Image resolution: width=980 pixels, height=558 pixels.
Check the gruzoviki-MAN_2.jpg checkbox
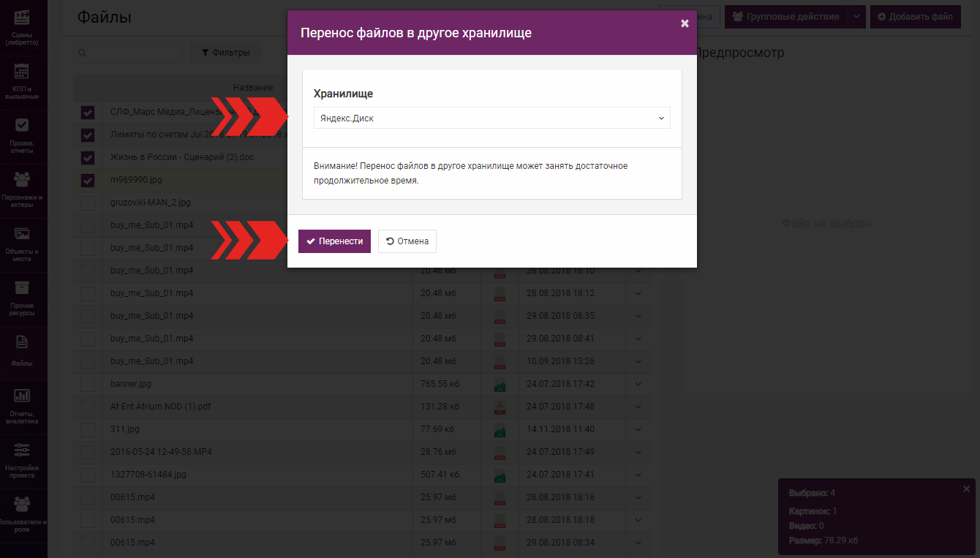(x=88, y=203)
